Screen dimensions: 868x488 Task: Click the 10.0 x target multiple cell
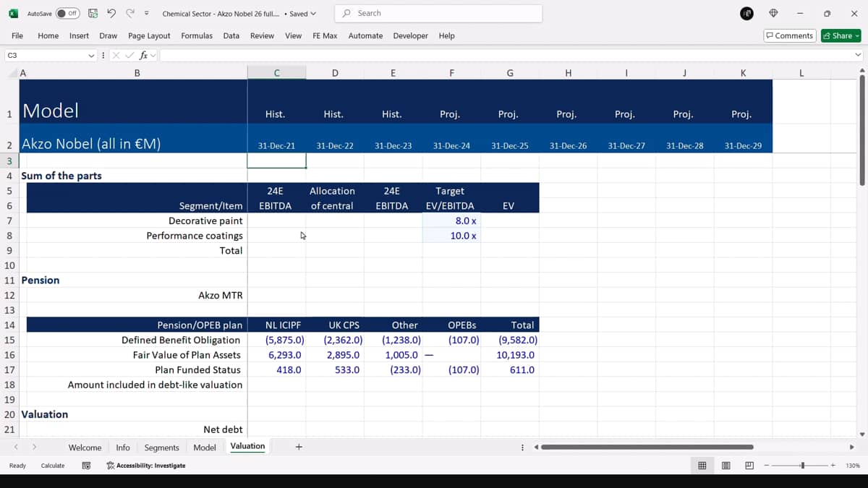pyautogui.click(x=451, y=236)
